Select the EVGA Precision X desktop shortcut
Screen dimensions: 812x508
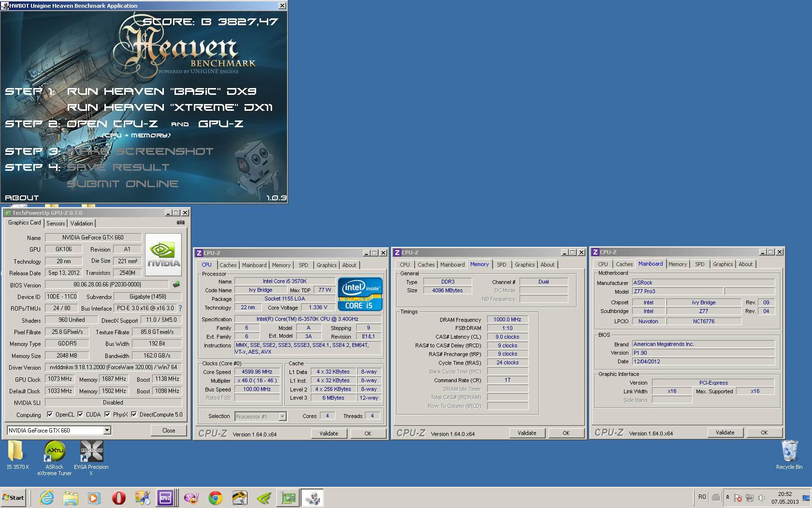point(91,458)
